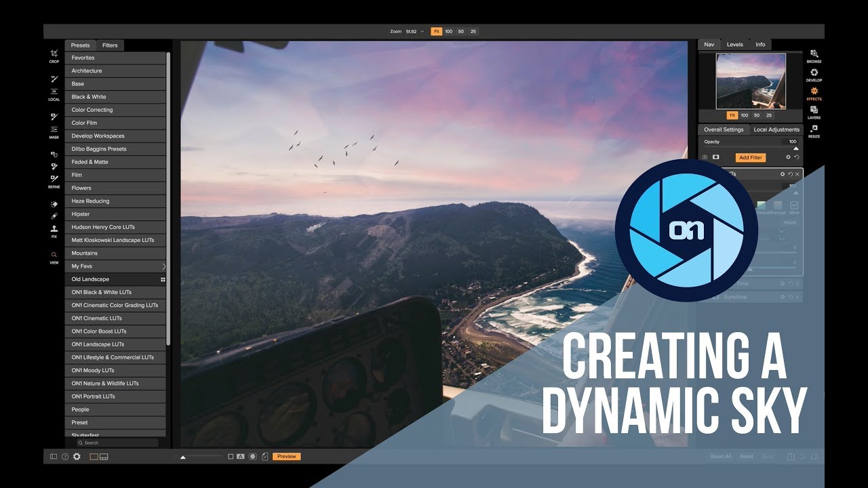Reset Overall Settings with the undo arrow
Screen dimensions: 868x488
pos(796,157)
